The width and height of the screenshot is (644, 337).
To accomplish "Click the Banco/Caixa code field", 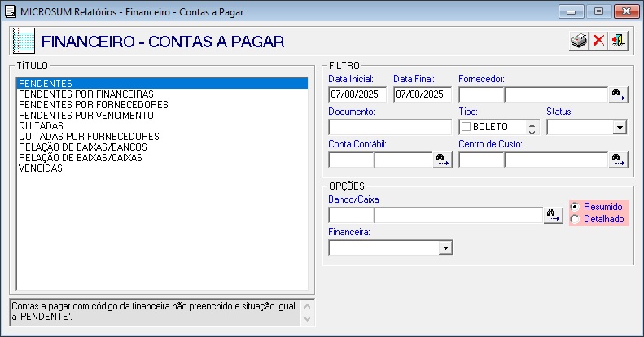I will 351,215.
